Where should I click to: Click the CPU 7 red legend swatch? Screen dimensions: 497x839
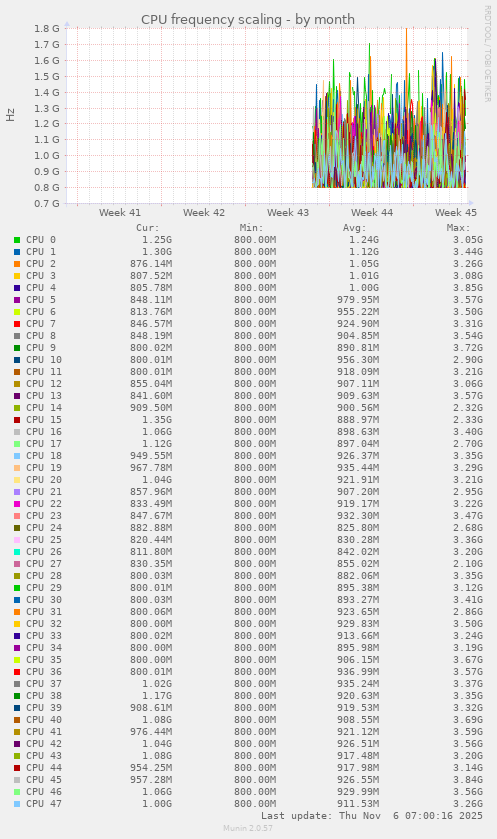click(17, 324)
